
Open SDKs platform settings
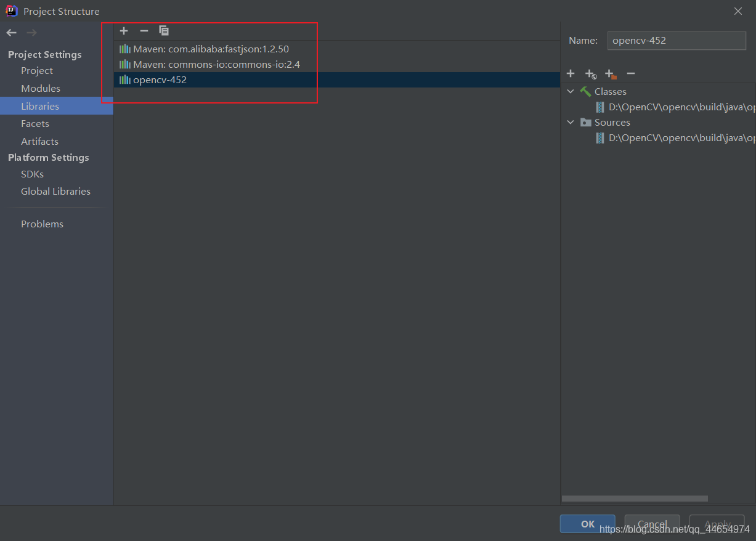(32, 174)
